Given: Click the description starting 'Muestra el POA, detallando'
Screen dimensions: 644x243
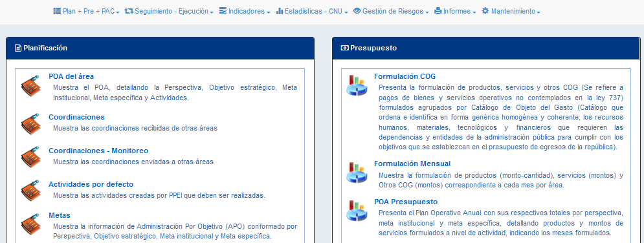Looking at the screenshot, I should [x=175, y=92].
